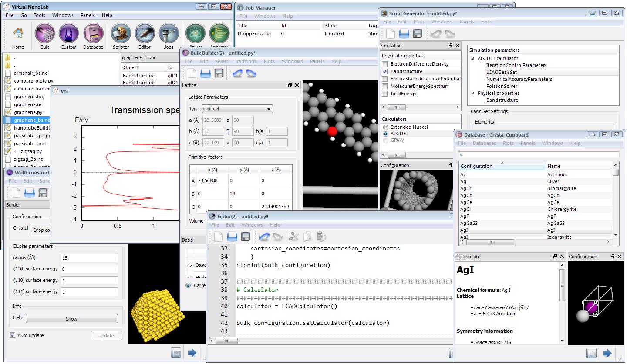Open Tools menu in Virtual NanoLab
This screenshot has height=364, width=627.
pyautogui.click(x=39, y=15)
